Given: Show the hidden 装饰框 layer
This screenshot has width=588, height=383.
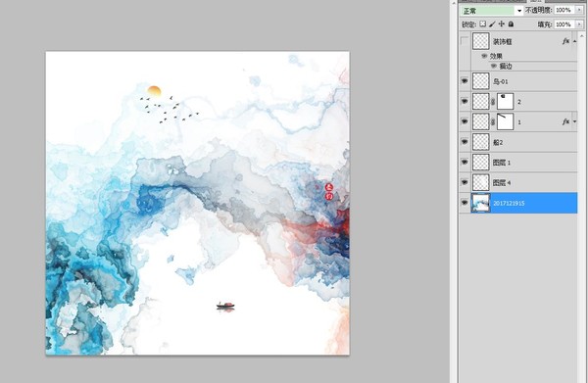Looking at the screenshot, I should pyautogui.click(x=465, y=41).
